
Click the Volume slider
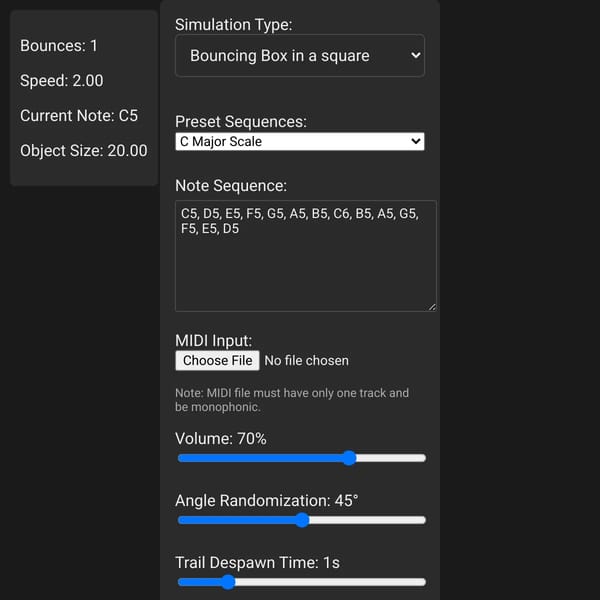point(302,458)
